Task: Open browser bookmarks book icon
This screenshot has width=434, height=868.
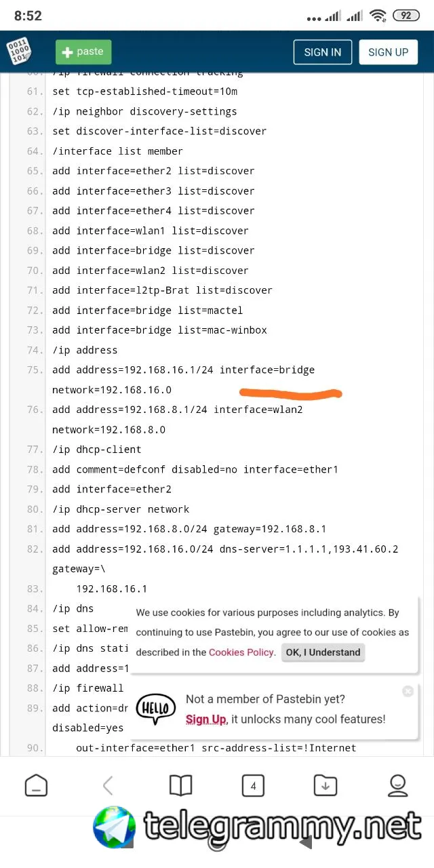Action: [x=180, y=786]
